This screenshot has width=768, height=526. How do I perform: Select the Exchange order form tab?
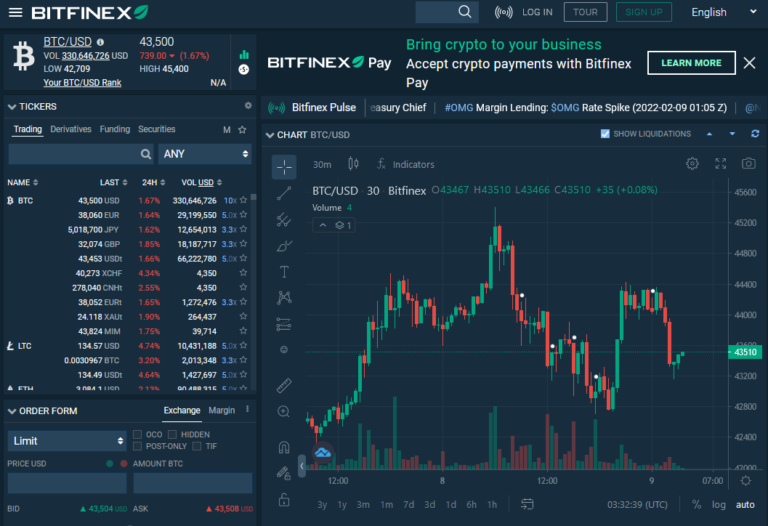pyautogui.click(x=182, y=410)
